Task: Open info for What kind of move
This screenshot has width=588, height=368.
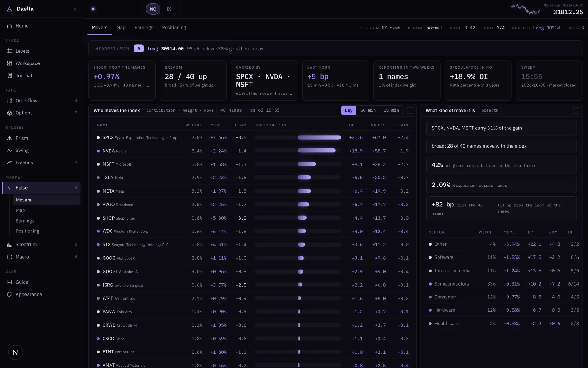Action: 576,110
